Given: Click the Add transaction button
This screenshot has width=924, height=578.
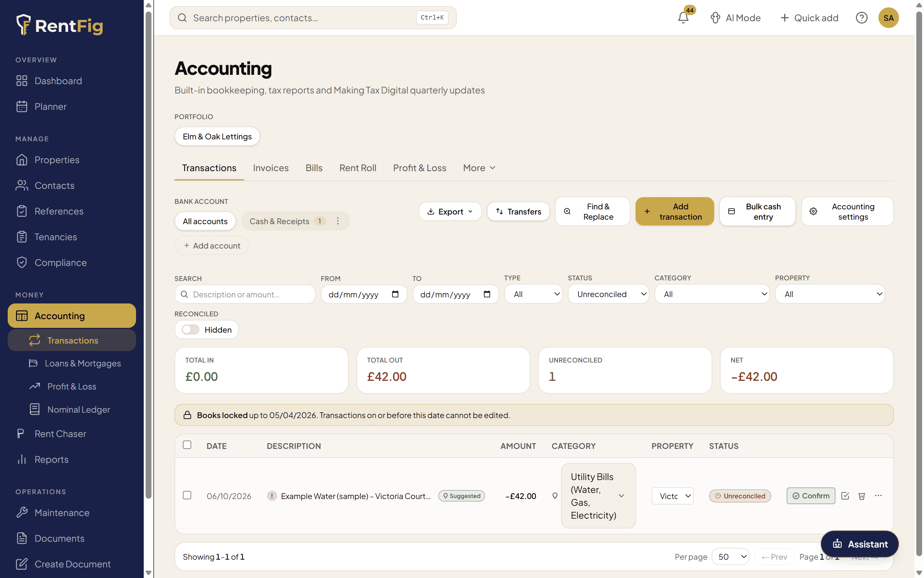Looking at the screenshot, I should coord(674,211).
